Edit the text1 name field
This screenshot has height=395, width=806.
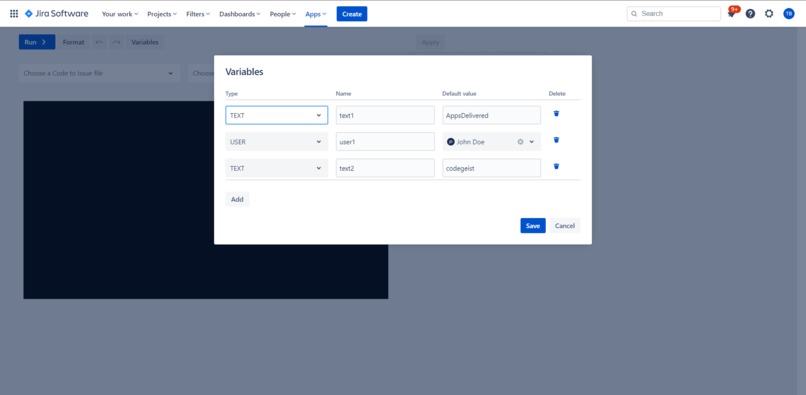(x=385, y=115)
